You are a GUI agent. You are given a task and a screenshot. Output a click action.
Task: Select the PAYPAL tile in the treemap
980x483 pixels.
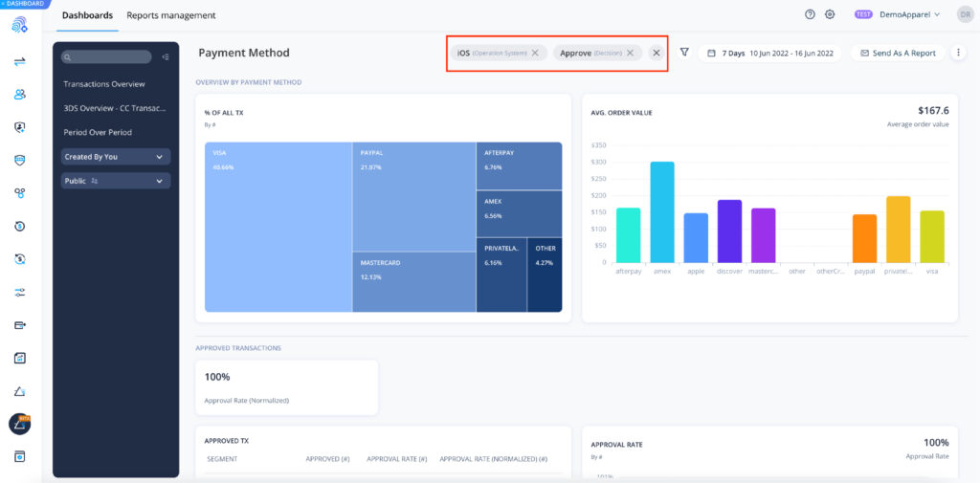(414, 197)
